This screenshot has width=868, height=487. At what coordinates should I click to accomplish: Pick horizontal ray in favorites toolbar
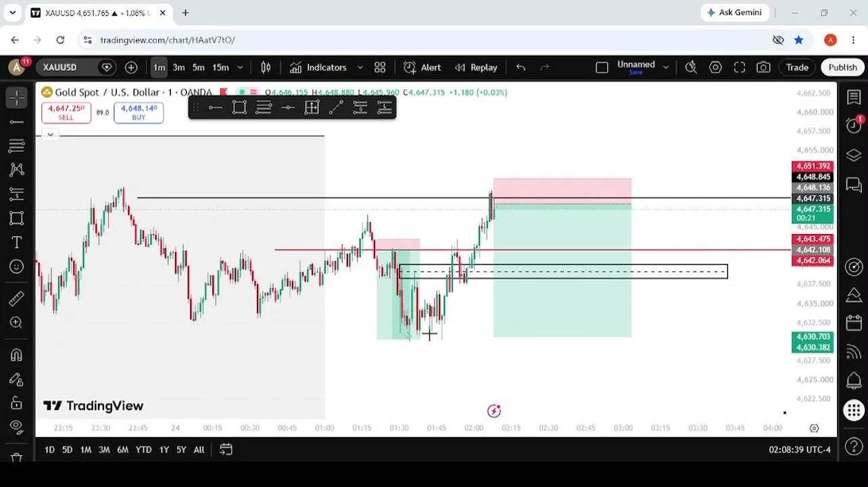[215, 107]
